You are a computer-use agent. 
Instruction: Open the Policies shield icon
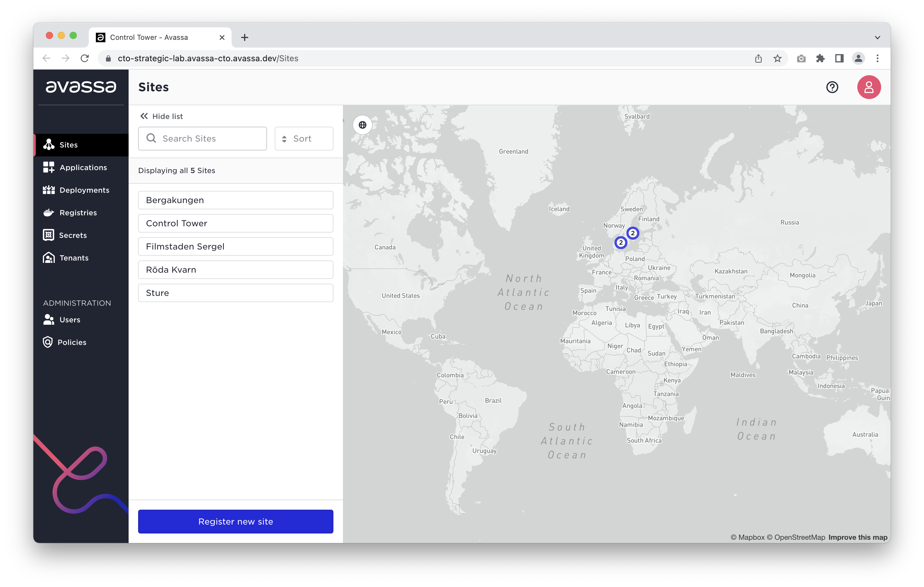(x=48, y=342)
